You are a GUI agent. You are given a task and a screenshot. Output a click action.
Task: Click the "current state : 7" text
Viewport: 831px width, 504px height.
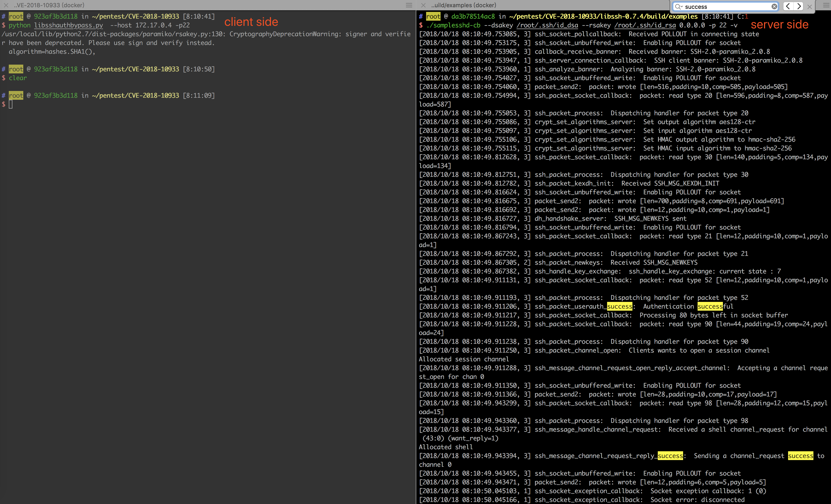(x=750, y=271)
